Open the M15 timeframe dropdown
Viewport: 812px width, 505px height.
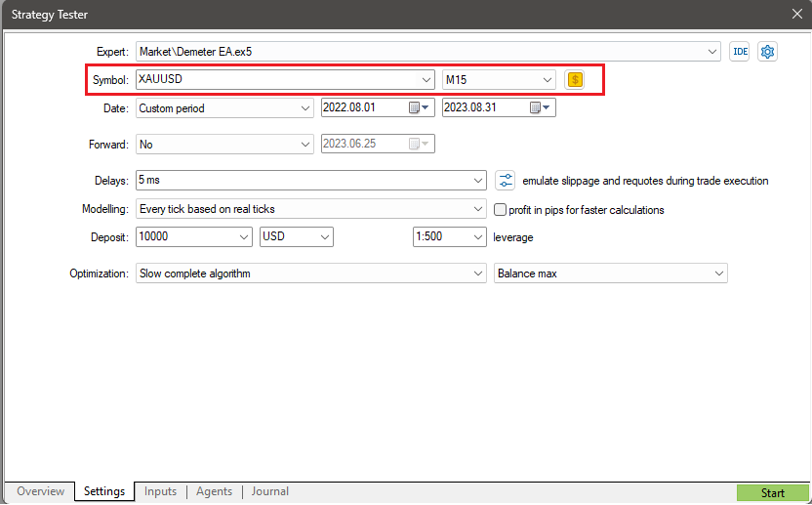(x=547, y=80)
